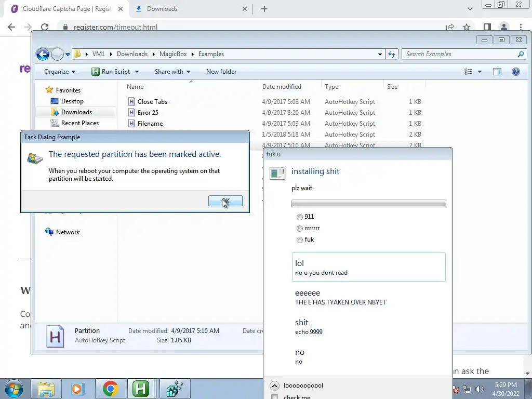Select the rrrrrrr radio button

point(300,229)
